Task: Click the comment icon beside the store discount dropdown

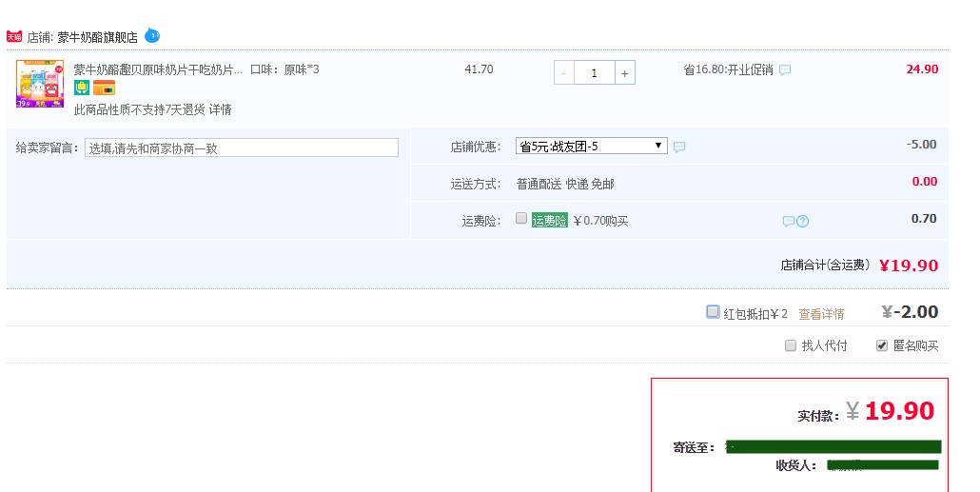Action: point(679,147)
